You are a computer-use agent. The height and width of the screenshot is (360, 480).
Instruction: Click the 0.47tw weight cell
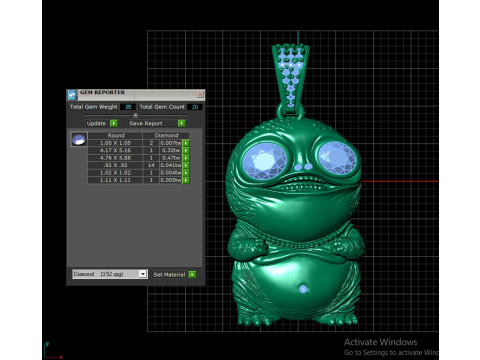click(171, 158)
